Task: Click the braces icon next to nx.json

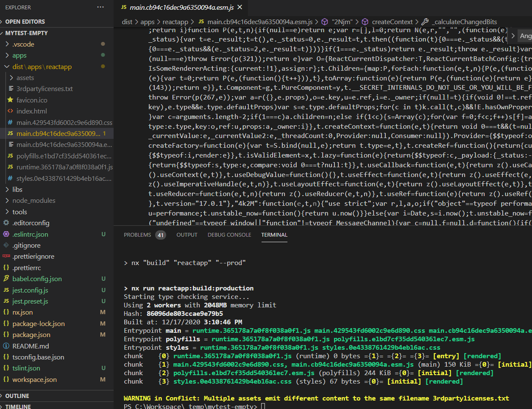Action: [6, 312]
